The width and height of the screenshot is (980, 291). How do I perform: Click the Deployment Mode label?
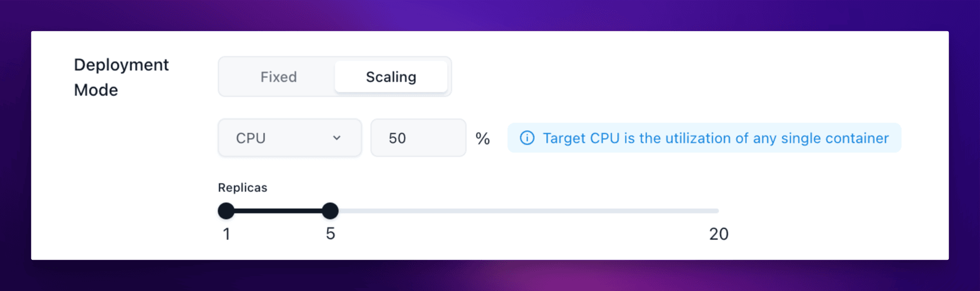click(121, 77)
